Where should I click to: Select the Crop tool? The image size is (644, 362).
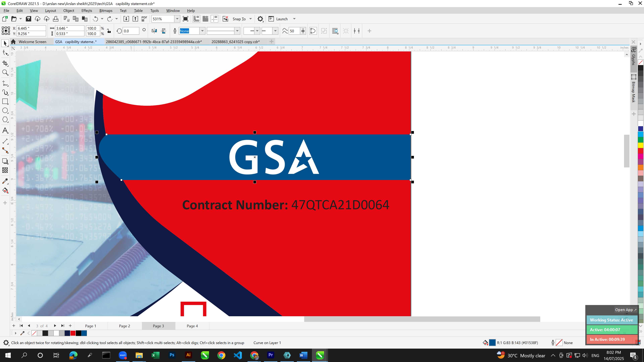[x=5, y=63]
